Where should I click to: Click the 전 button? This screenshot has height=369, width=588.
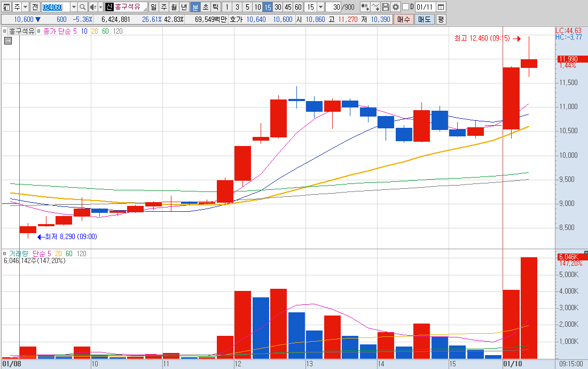click(x=35, y=7)
